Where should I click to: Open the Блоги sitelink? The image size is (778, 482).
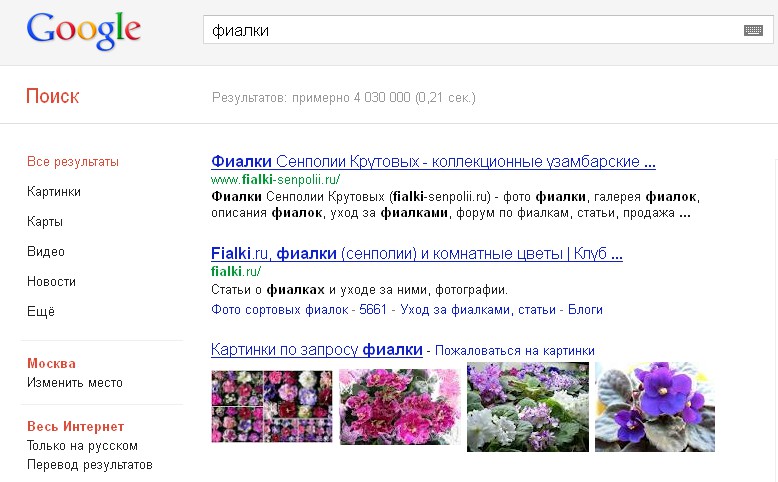pos(585,310)
